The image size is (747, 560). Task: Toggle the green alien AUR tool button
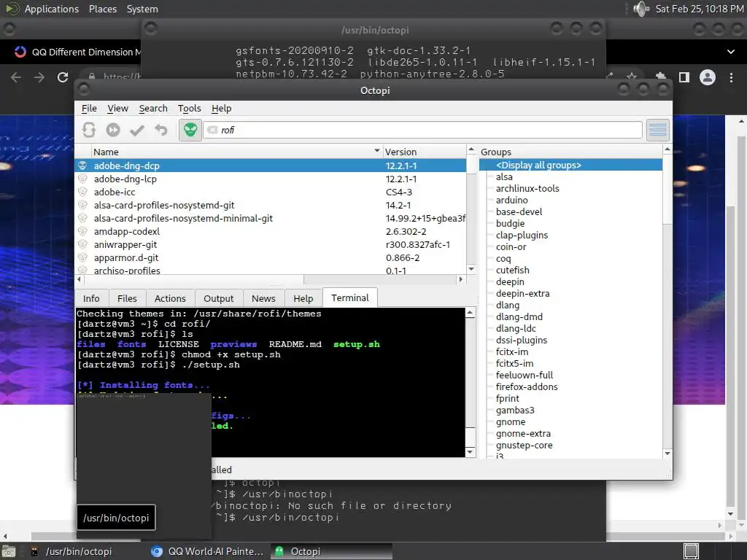point(190,130)
